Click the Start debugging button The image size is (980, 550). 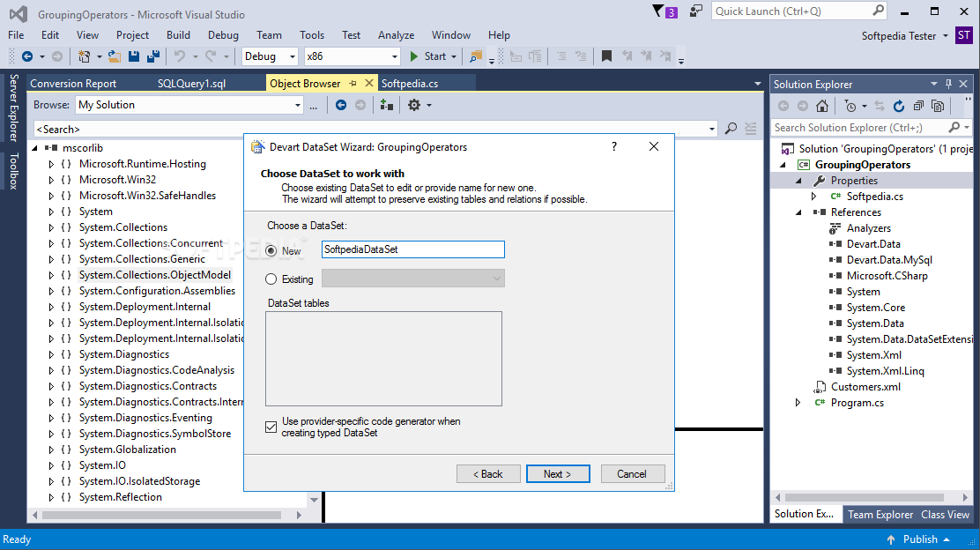[x=428, y=56]
